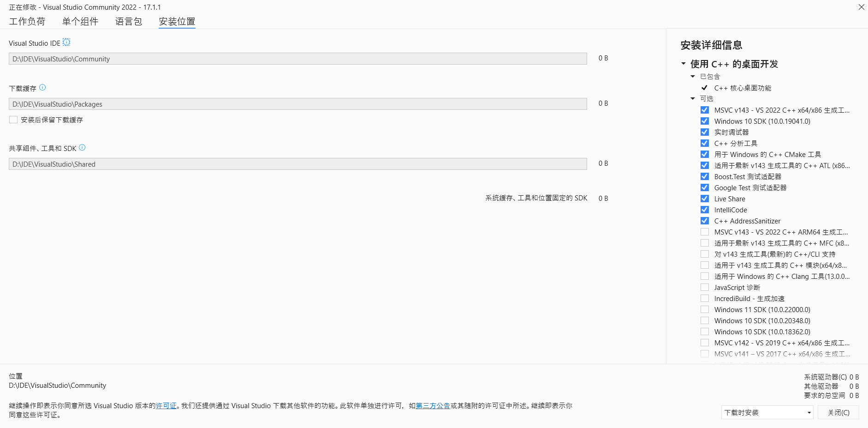
Task: Check Windows 11 SDK (10.0.22000.0)
Action: click(x=705, y=309)
